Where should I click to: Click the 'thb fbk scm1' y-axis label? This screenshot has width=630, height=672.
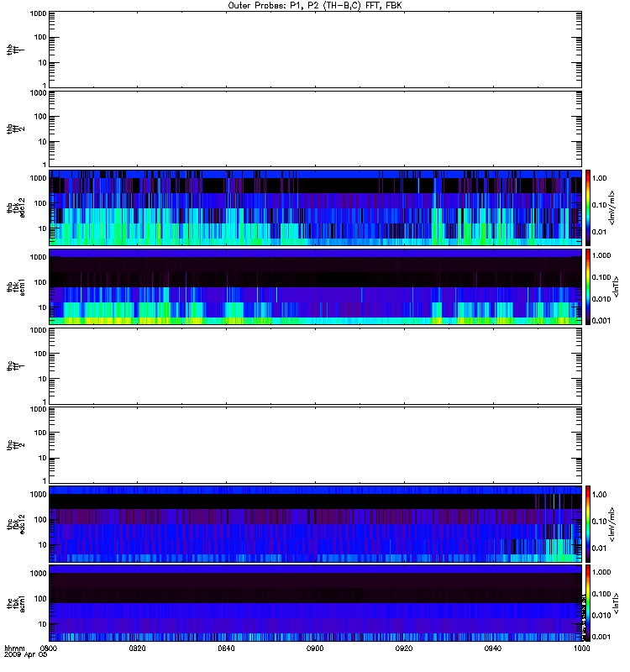[x=16, y=286]
